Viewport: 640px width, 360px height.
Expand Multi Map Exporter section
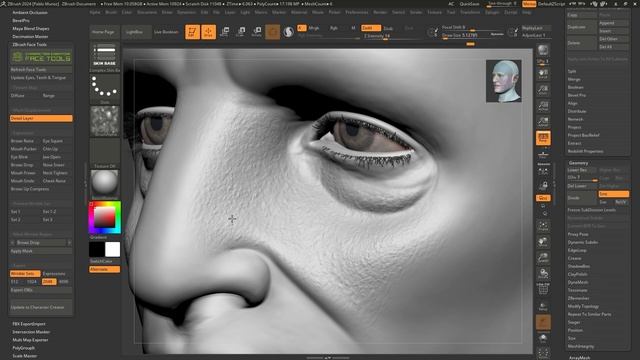point(30,340)
